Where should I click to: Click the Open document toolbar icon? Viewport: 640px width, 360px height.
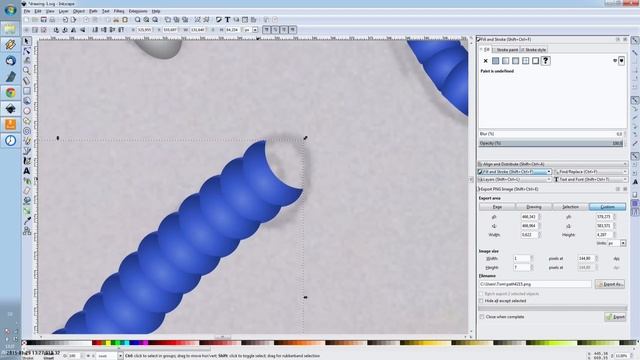click(x=35, y=20)
